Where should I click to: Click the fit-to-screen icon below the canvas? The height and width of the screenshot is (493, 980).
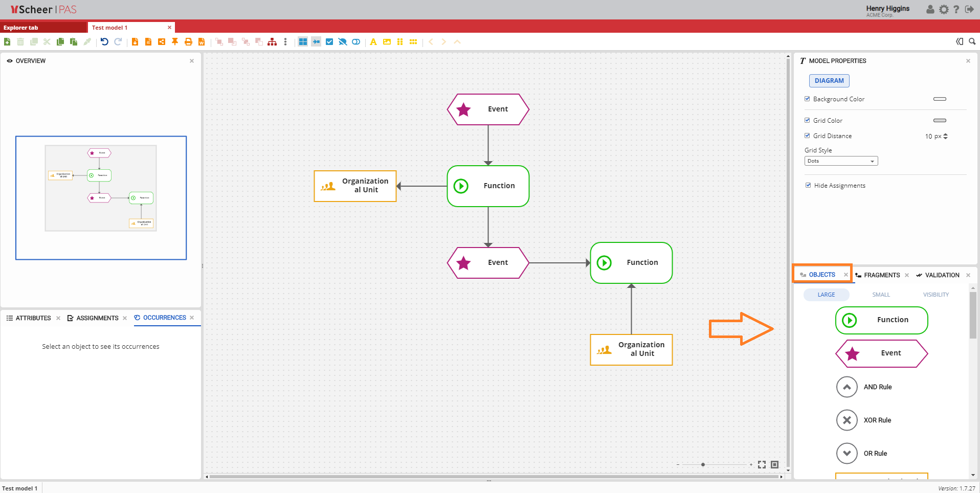pyautogui.click(x=762, y=464)
